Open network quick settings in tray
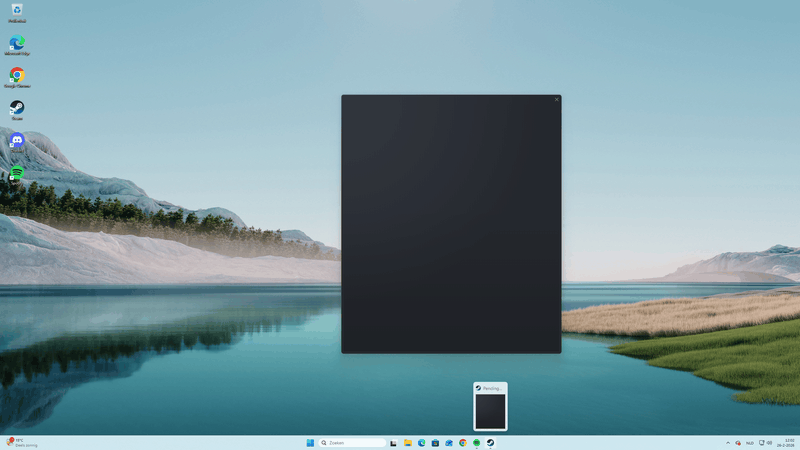This screenshot has width=800, height=450. coord(762,443)
